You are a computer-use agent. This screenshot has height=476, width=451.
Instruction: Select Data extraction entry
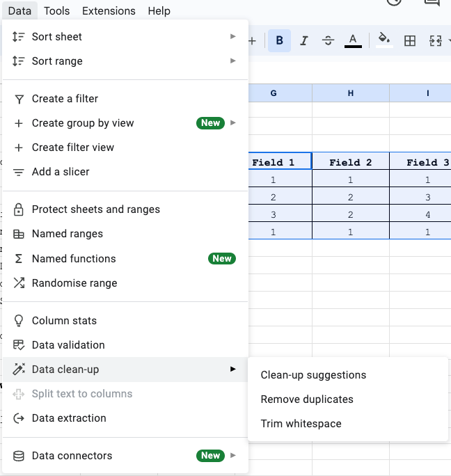pyautogui.click(x=125, y=418)
